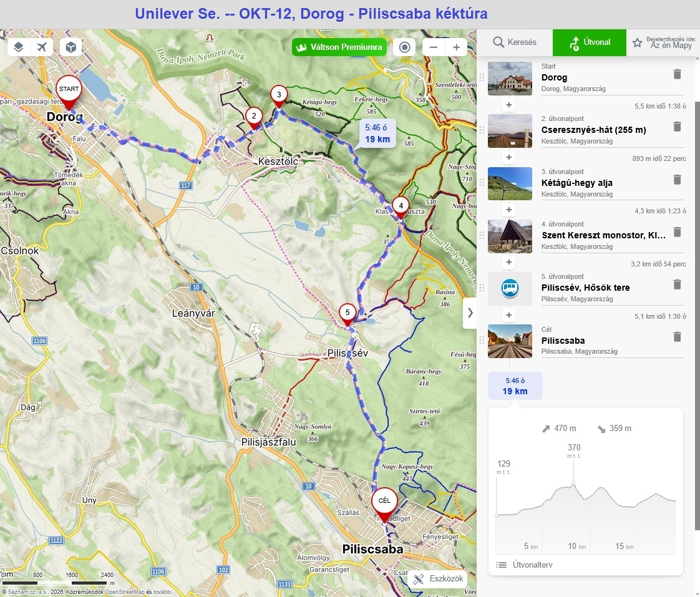Collapse the side panel with arrow
700x597 pixels.
tap(470, 313)
